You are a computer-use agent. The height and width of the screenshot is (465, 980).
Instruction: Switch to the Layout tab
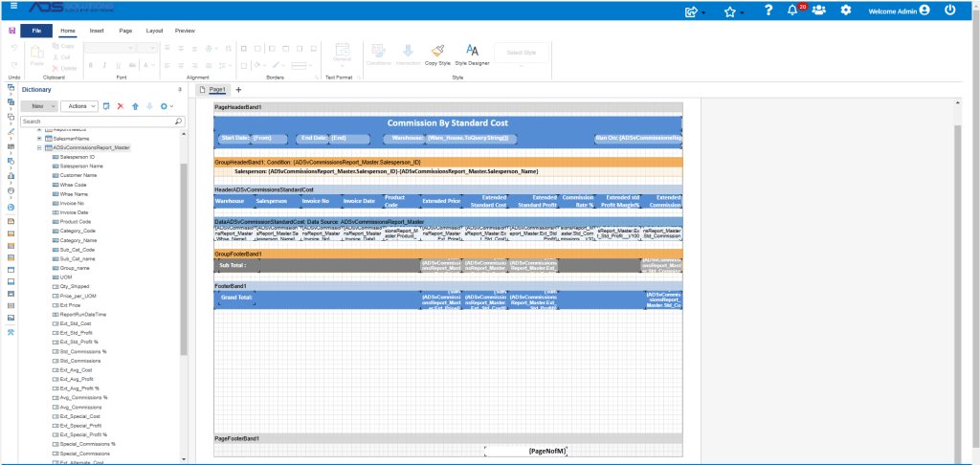click(154, 31)
